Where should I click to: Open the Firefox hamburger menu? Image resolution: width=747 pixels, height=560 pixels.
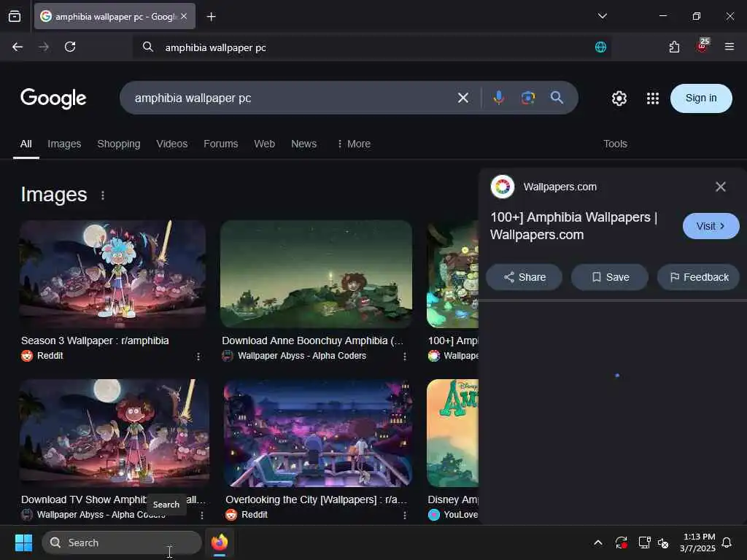[729, 47]
